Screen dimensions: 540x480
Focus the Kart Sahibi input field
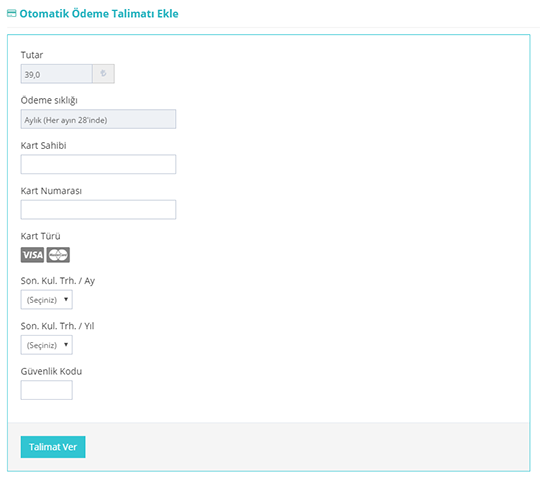98,164
